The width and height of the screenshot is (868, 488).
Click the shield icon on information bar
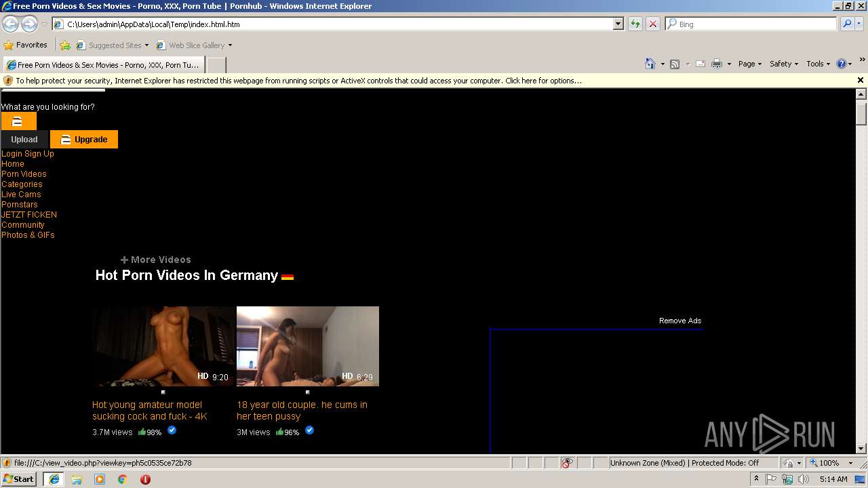[x=8, y=80]
